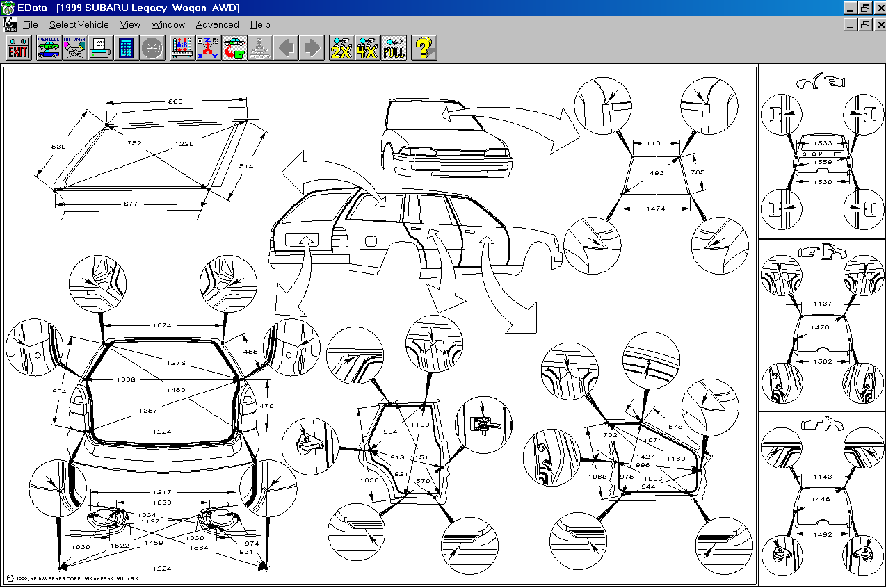Click the car swap view icon

point(234,48)
